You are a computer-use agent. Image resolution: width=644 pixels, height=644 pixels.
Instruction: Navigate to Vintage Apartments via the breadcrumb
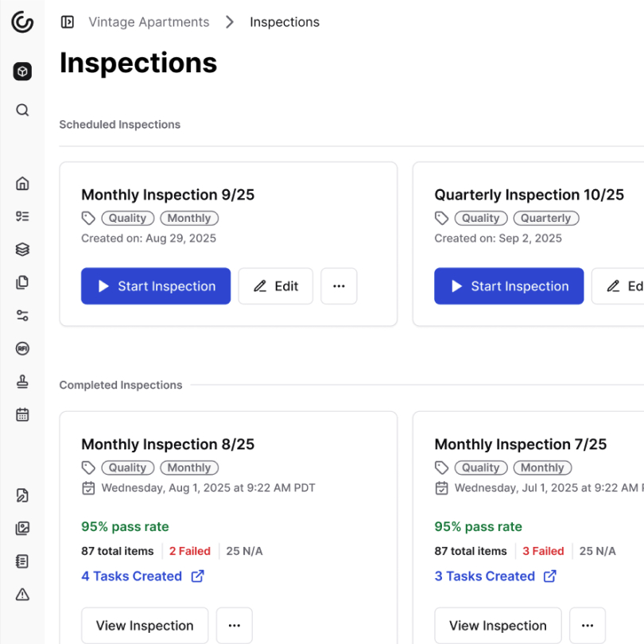(x=149, y=21)
